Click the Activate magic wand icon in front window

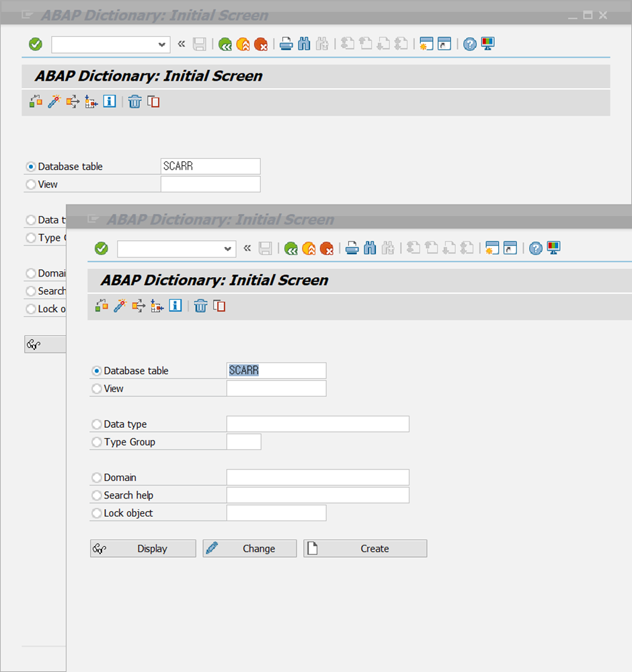point(120,306)
